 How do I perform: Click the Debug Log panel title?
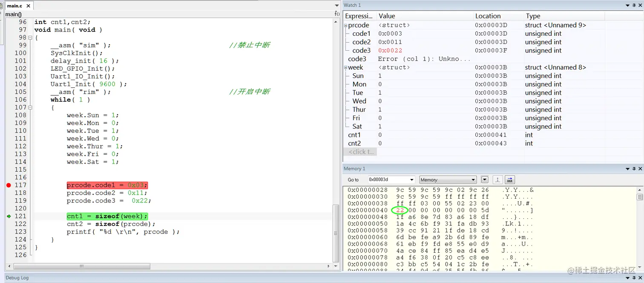[17, 278]
